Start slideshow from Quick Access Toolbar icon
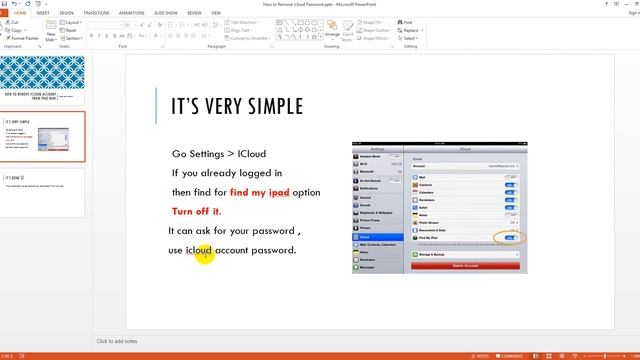 click(x=38, y=4)
